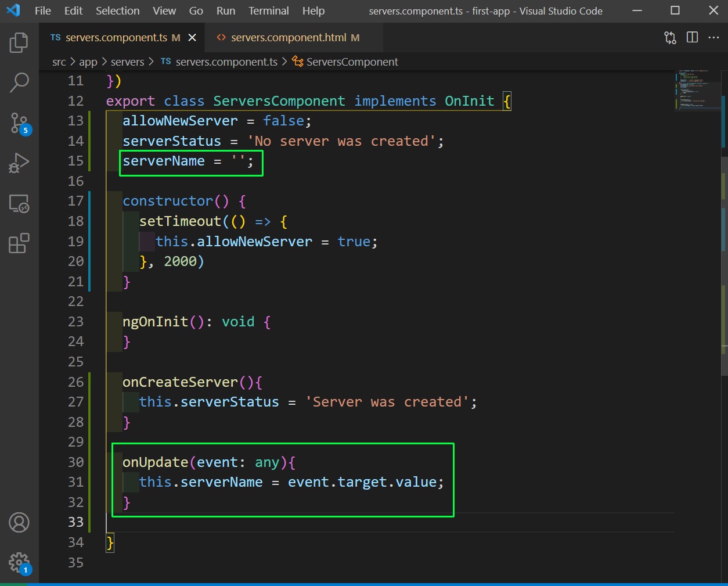Click line number 12 in gutter
This screenshot has width=728, height=586.
coord(76,100)
